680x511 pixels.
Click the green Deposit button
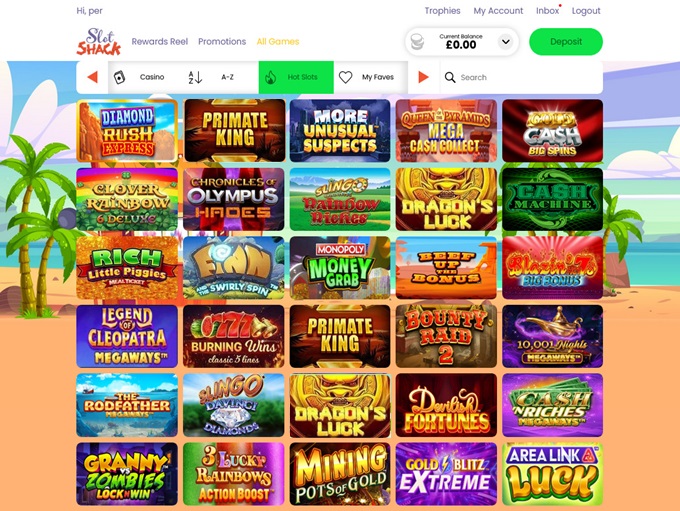(x=566, y=42)
